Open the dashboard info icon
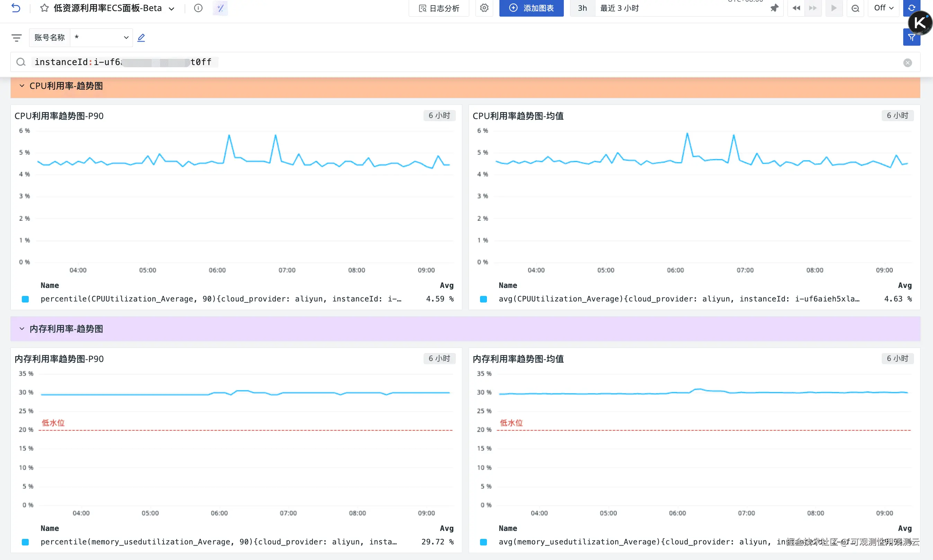This screenshot has height=560, width=933. click(198, 8)
